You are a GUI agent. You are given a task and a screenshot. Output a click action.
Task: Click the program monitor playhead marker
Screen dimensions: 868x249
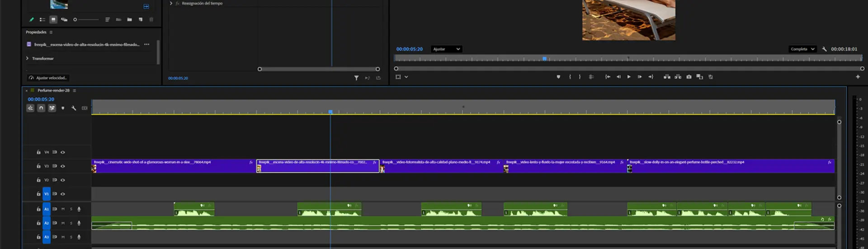tap(545, 59)
